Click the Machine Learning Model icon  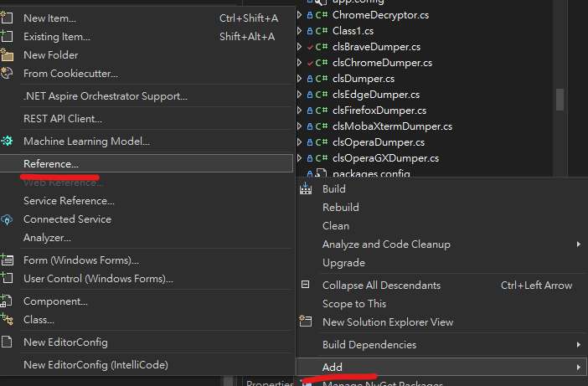coord(8,141)
